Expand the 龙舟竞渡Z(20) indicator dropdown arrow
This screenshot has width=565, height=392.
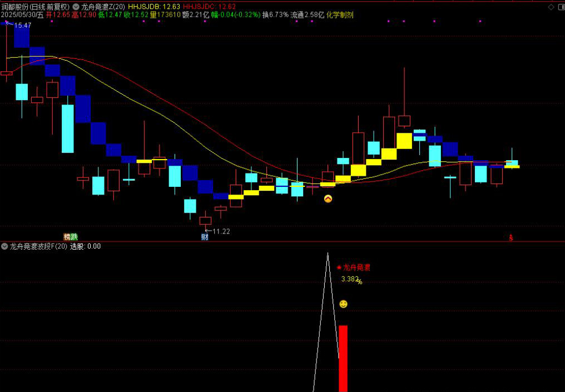pyautogui.click(x=76, y=7)
